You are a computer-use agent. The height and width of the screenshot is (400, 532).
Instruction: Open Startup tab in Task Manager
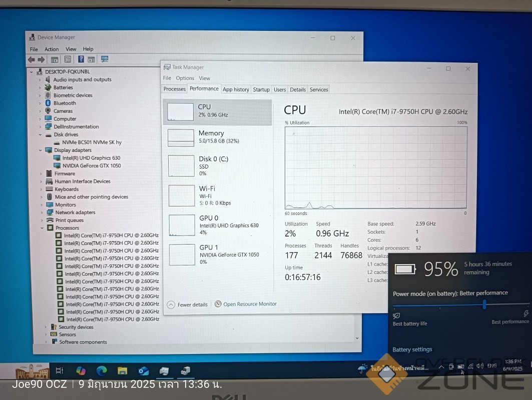tap(261, 89)
